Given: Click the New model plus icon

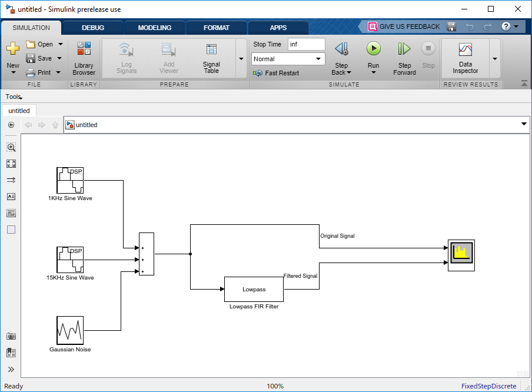Looking at the screenshot, I should click(13, 48).
